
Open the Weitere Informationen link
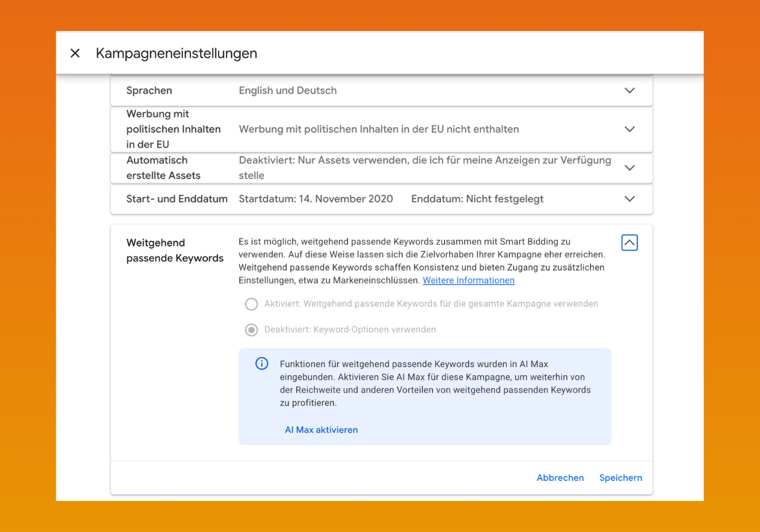(469, 280)
